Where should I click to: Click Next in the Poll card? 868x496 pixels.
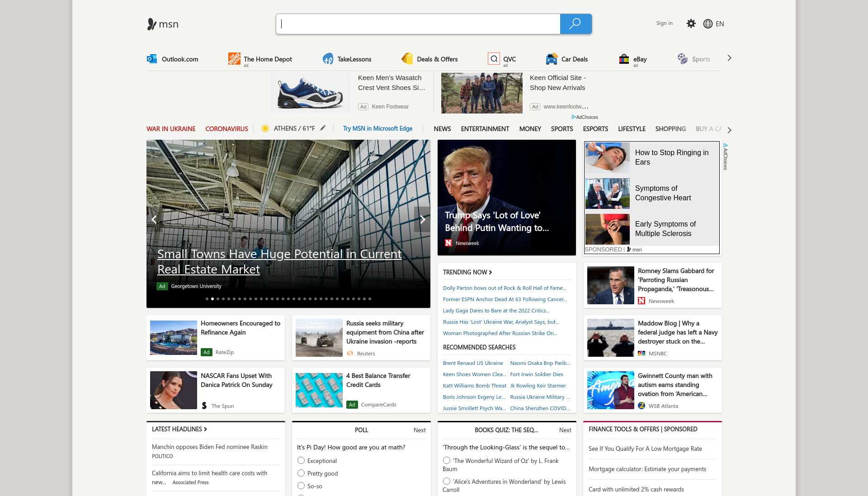click(x=420, y=430)
